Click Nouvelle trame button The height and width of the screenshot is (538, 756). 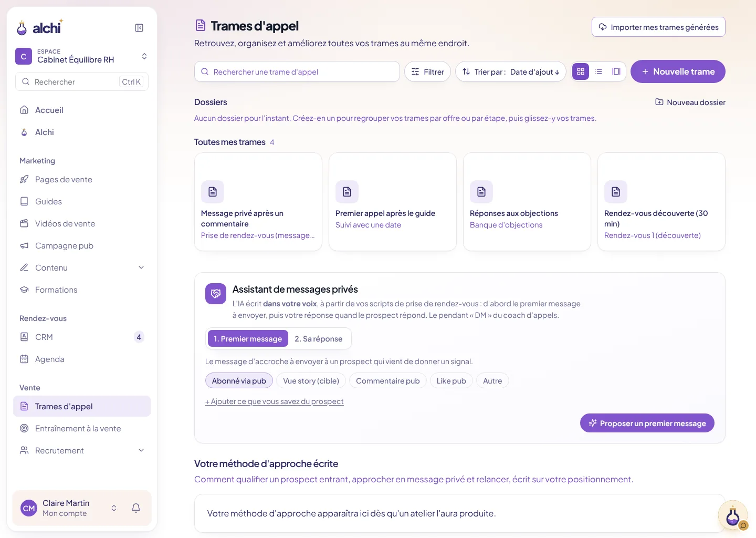coord(678,71)
